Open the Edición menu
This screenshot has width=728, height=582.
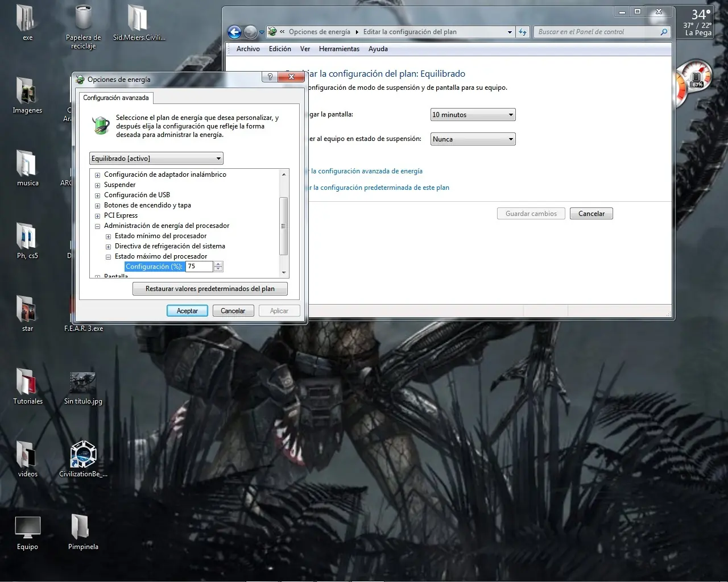(x=280, y=49)
